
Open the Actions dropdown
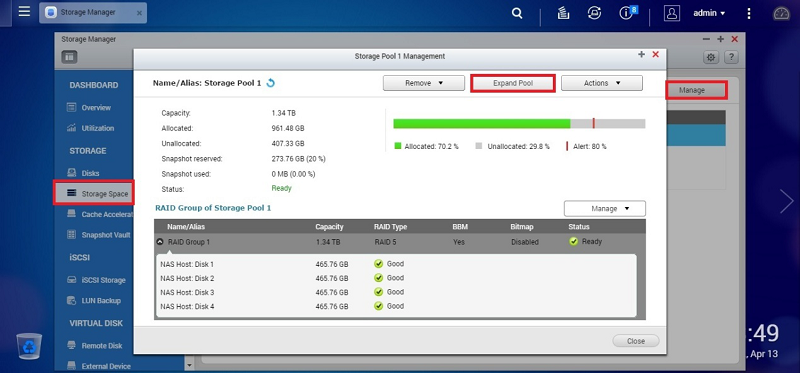tap(602, 83)
